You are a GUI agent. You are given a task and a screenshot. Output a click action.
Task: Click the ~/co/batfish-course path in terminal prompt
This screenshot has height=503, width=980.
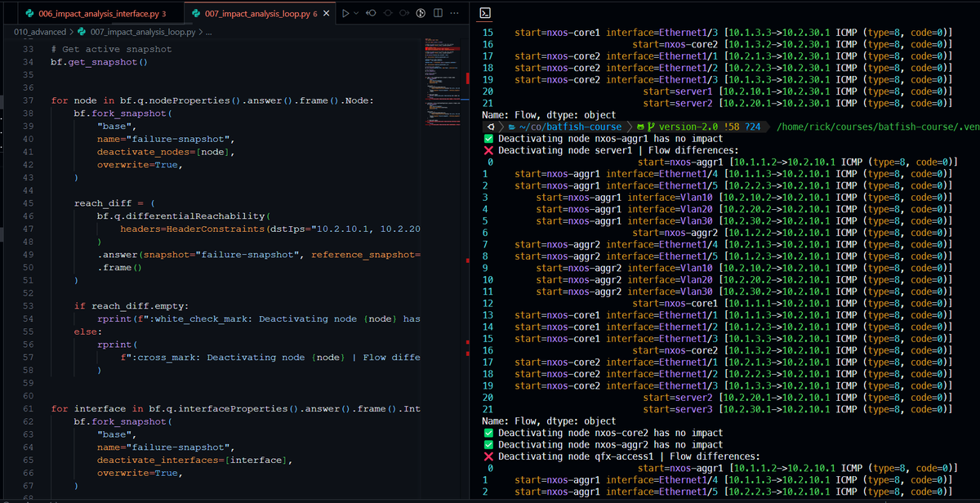click(564, 127)
